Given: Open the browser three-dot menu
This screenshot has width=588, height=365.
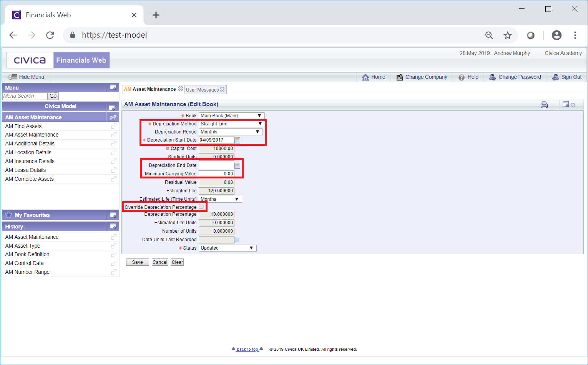Looking at the screenshot, I should tap(575, 35).
